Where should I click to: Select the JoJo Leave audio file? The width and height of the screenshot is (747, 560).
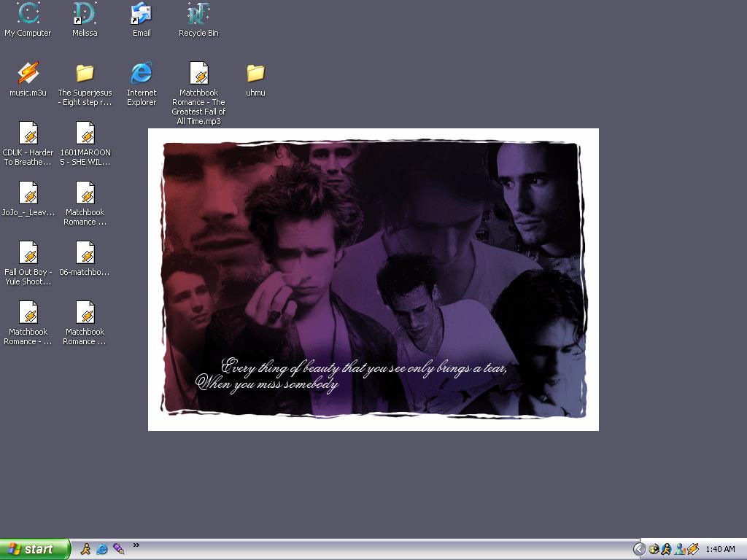[28, 193]
